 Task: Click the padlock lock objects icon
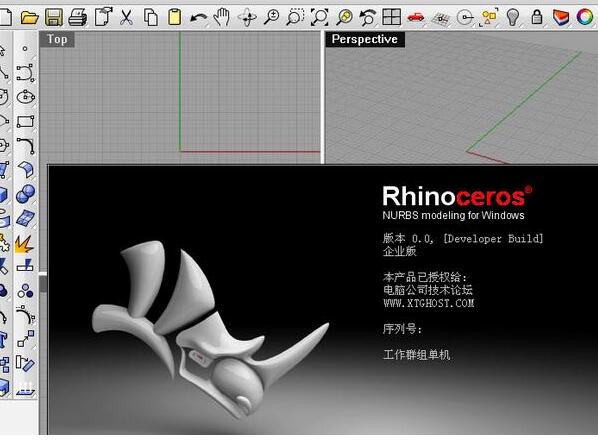(537, 17)
